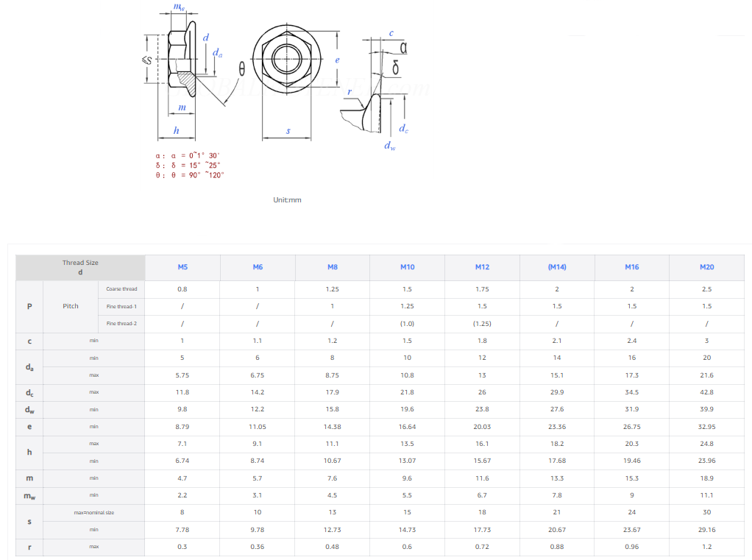
Task: Click the Unit:mm label below the drawing
Action: pos(287,199)
